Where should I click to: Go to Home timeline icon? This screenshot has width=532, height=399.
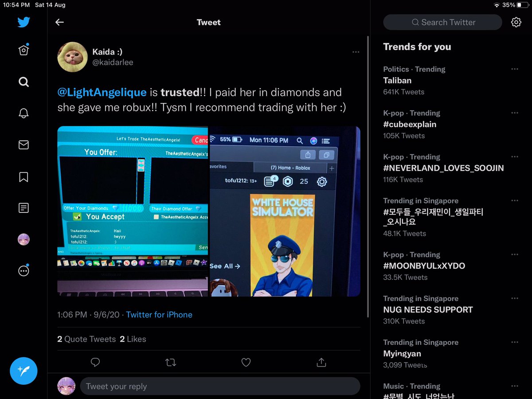pos(23,50)
